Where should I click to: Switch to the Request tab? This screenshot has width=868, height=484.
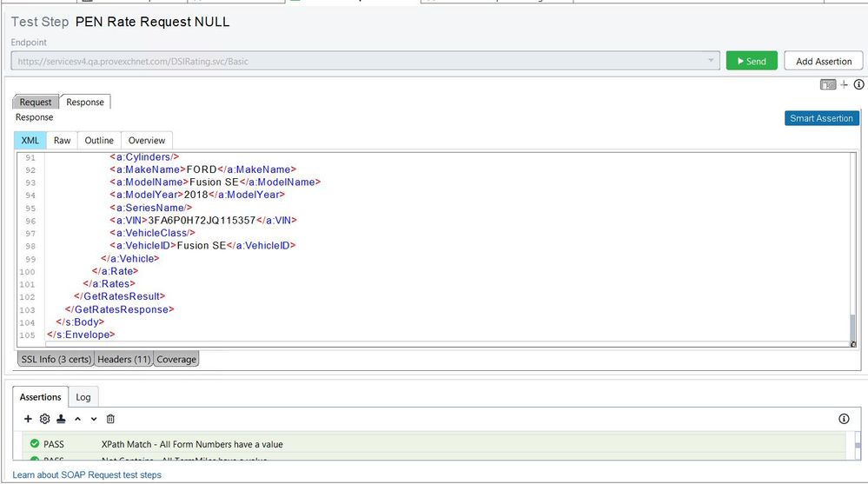point(36,102)
